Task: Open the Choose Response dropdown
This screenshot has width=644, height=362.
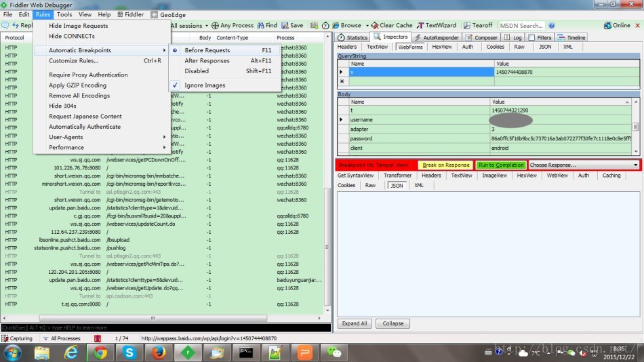Action: coord(584,165)
